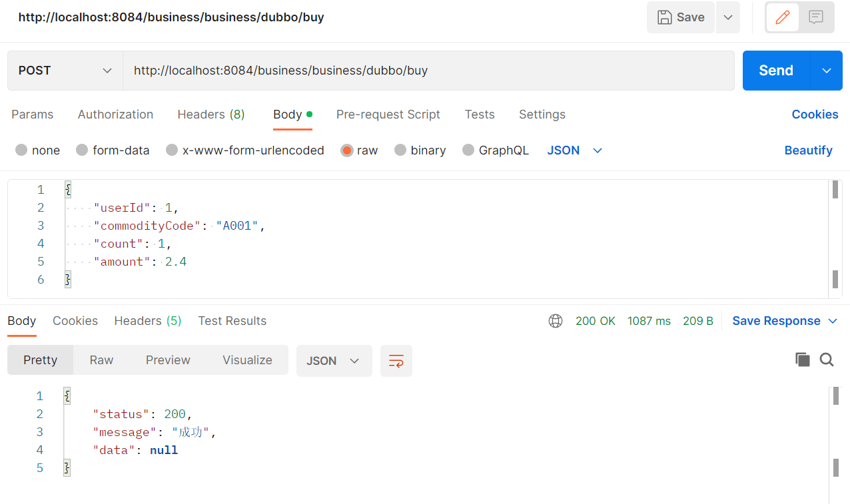Select the binary body type

(x=420, y=150)
